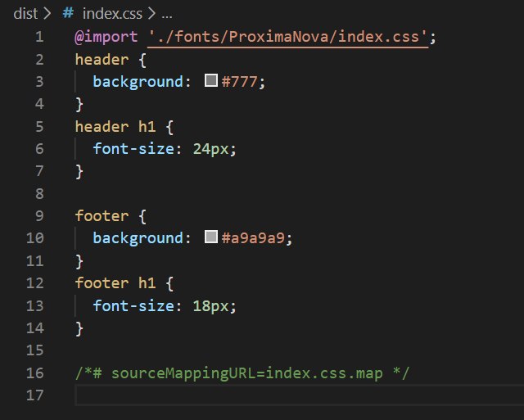This screenshot has height=420, width=524.
Task: Expand the chevron after 'dist' in breadcrumb
Action: [x=47, y=14]
